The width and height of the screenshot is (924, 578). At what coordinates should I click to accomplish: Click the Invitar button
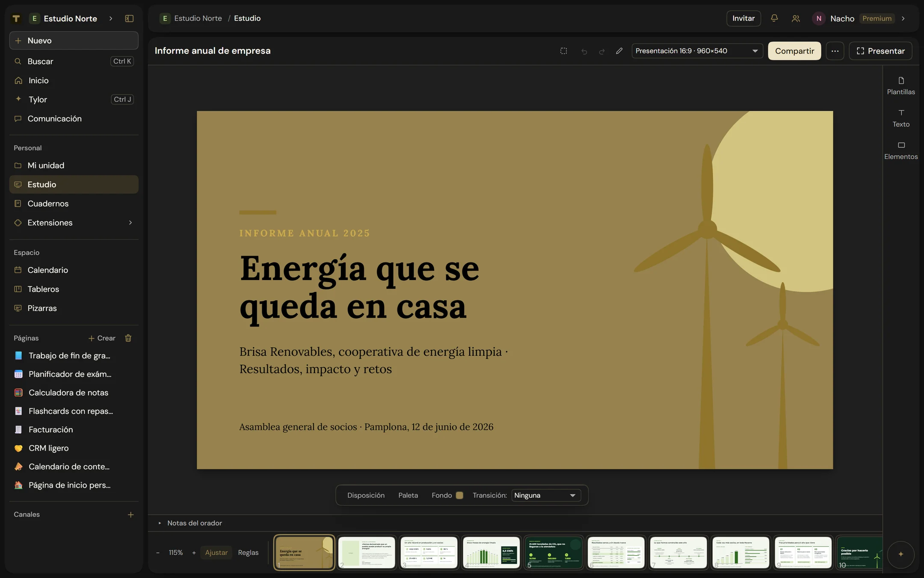pos(743,18)
